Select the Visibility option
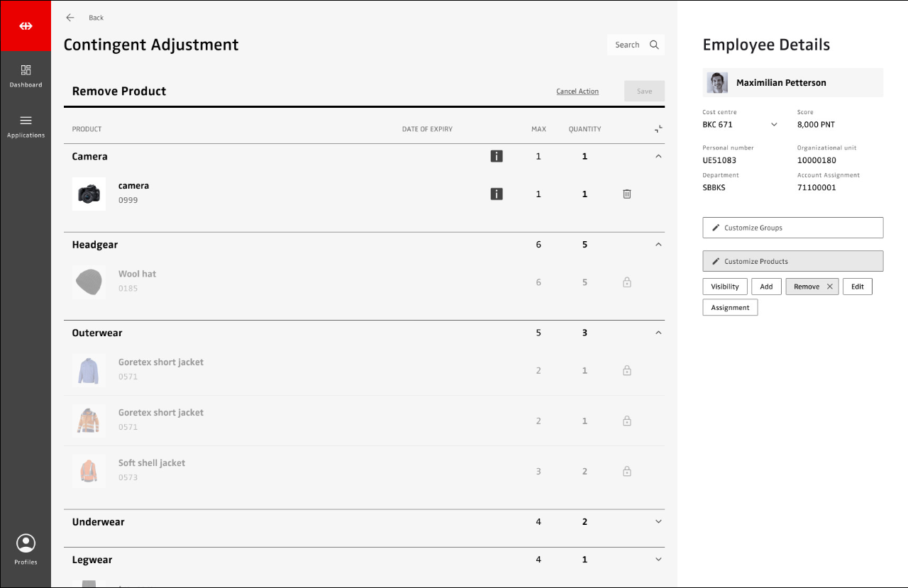This screenshot has height=588, width=908. click(x=724, y=287)
